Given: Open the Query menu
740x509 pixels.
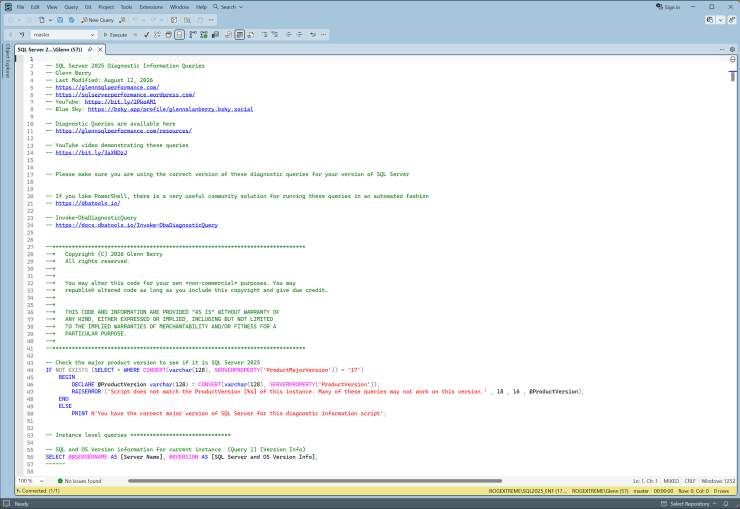Looking at the screenshot, I should [x=71, y=7].
